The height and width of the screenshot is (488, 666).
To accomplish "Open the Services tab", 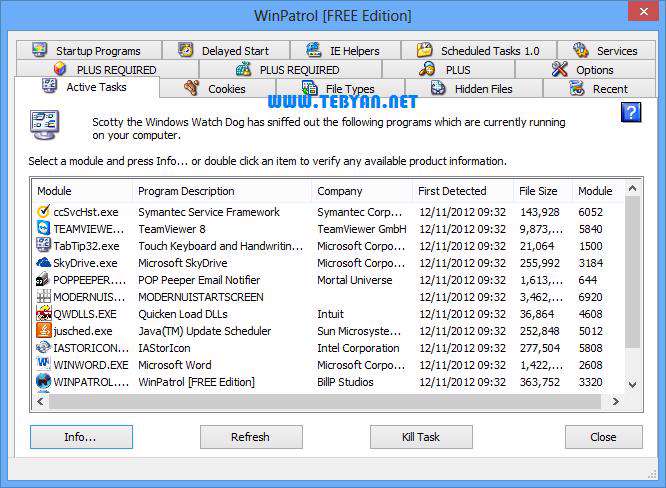I will click(x=607, y=50).
